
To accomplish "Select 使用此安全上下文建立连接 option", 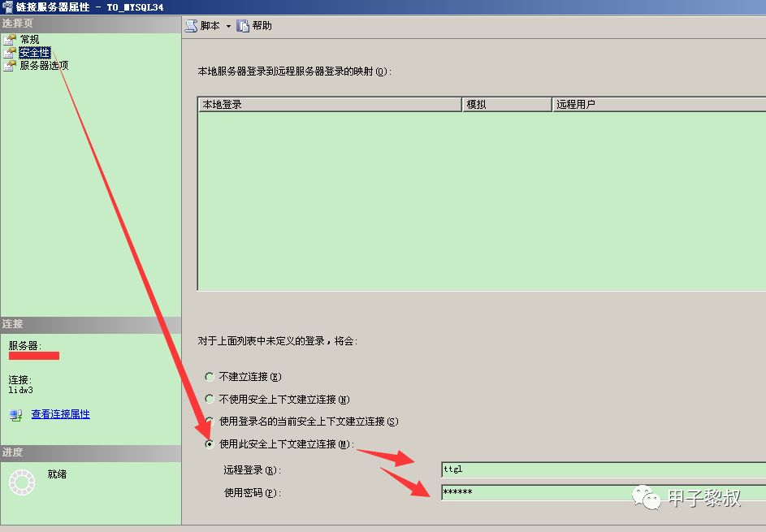I will pyautogui.click(x=210, y=443).
